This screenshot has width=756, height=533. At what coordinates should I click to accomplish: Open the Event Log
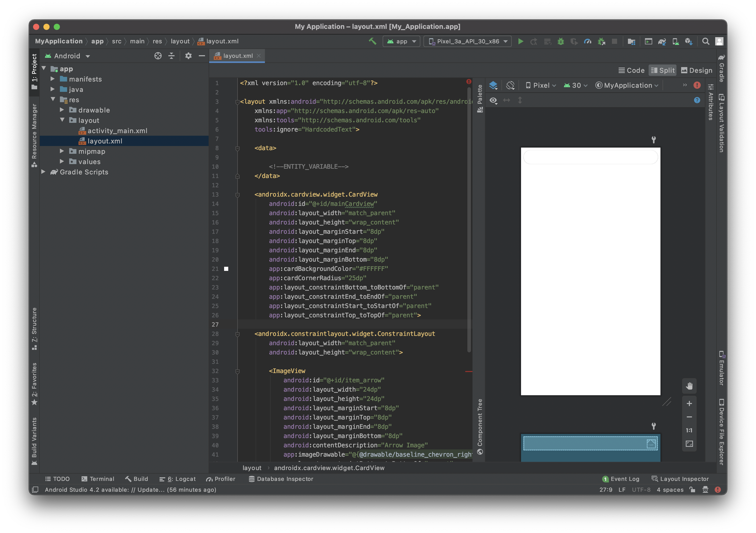pos(621,479)
